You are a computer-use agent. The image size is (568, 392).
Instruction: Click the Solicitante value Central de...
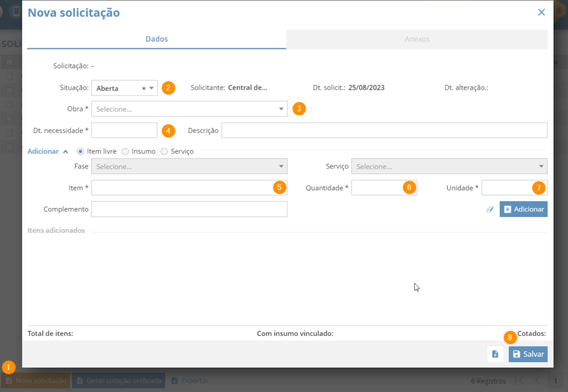click(x=247, y=88)
